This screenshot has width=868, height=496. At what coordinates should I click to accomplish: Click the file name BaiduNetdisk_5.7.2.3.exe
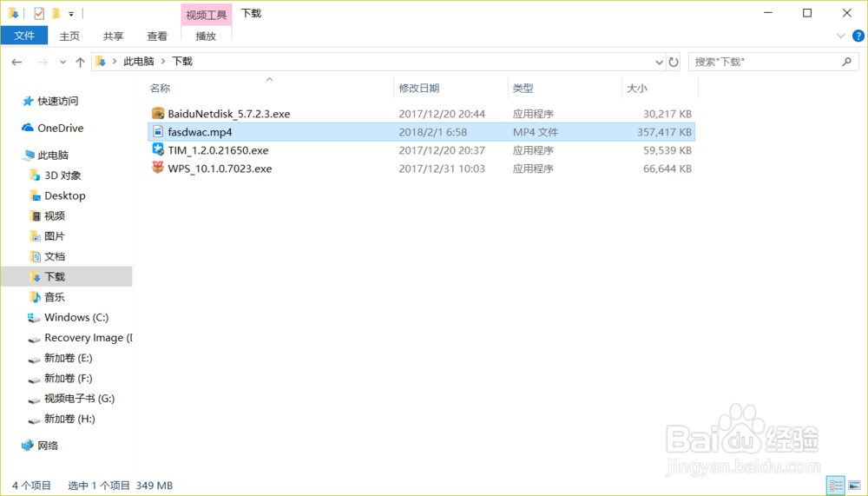point(228,114)
